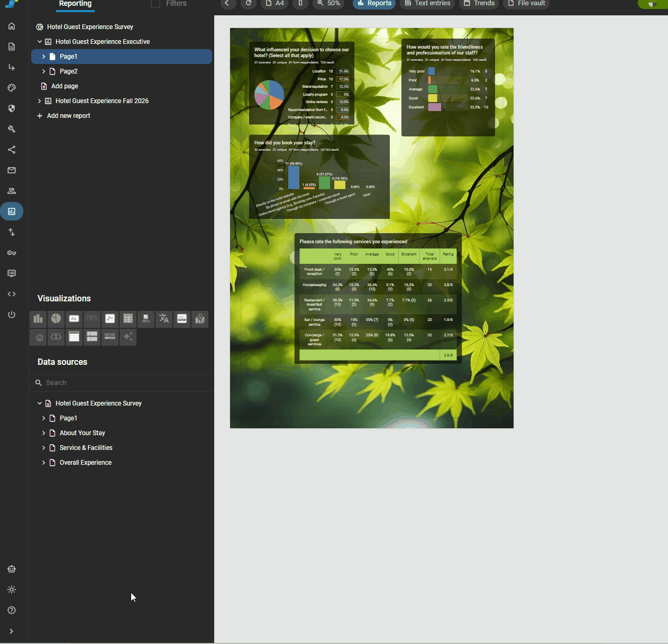This screenshot has width=668, height=644.
Task: Switch to the Trends tab
Action: pyautogui.click(x=479, y=4)
